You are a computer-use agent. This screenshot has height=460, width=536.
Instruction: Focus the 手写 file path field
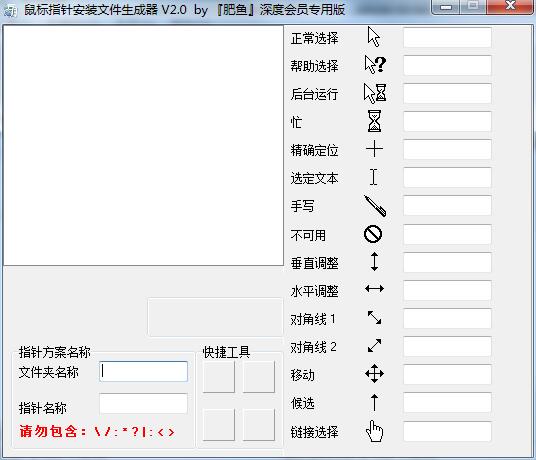point(447,205)
